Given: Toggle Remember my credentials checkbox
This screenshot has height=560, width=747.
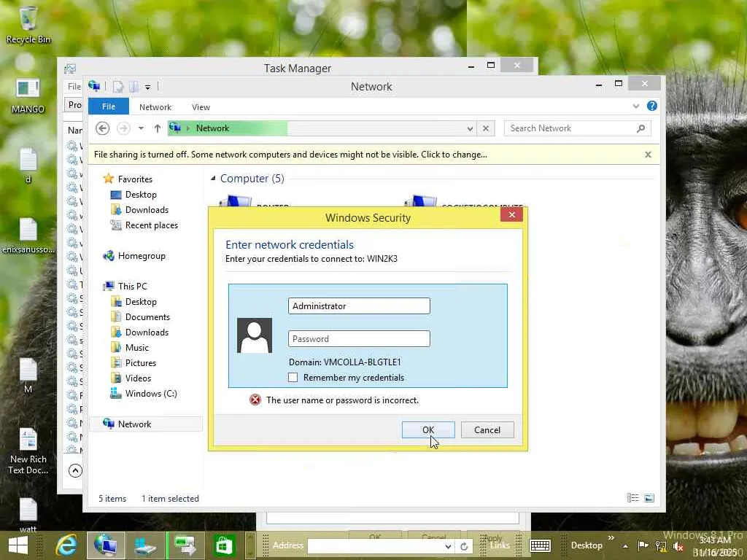Looking at the screenshot, I should click(293, 378).
